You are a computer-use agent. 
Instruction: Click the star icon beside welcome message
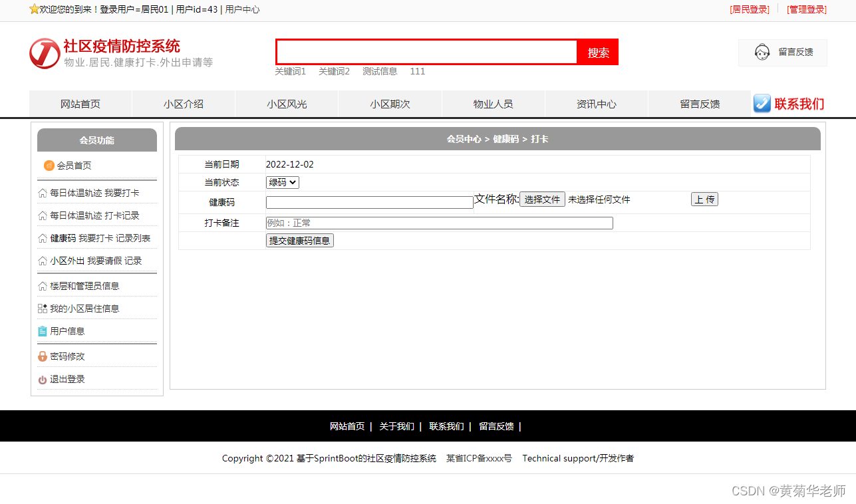click(35, 9)
